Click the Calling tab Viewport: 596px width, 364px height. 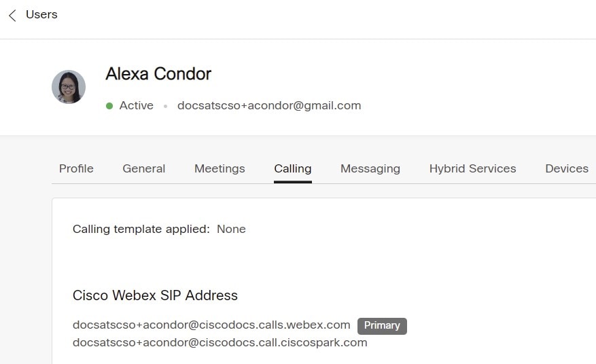[x=293, y=168]
